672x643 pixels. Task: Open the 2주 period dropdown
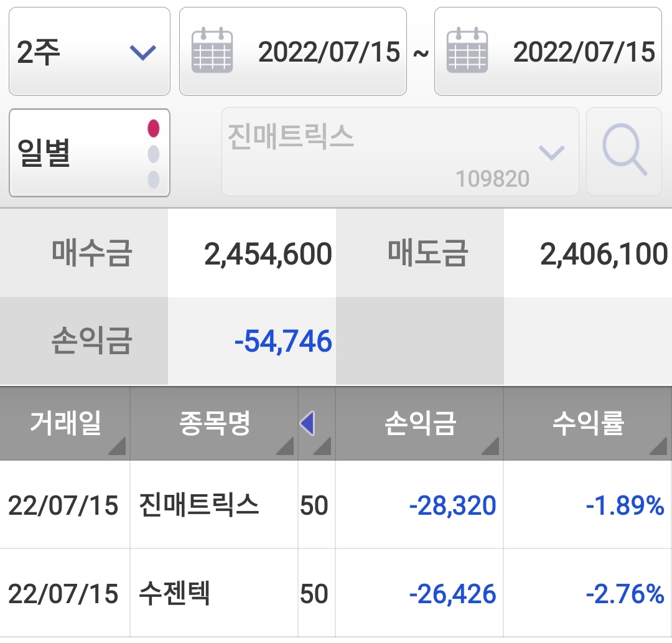click(x=89, y=52)
